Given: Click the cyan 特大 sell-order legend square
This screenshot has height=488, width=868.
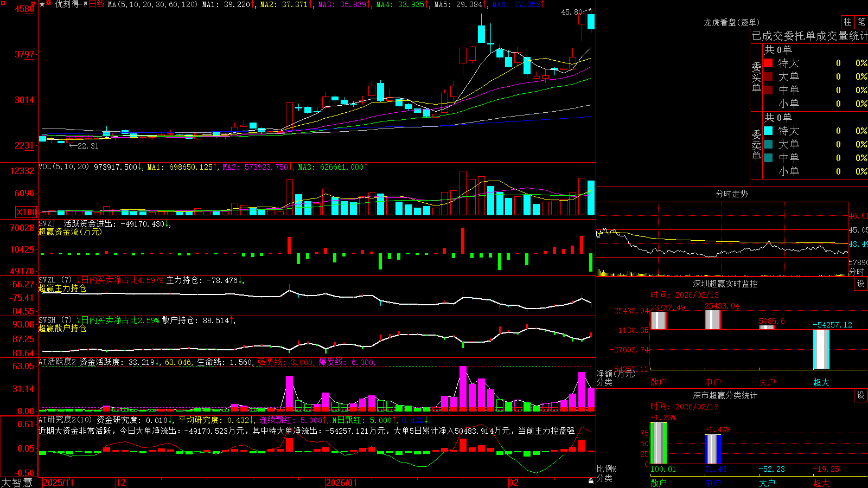Looking at the screenshot, I should point(768,131).
